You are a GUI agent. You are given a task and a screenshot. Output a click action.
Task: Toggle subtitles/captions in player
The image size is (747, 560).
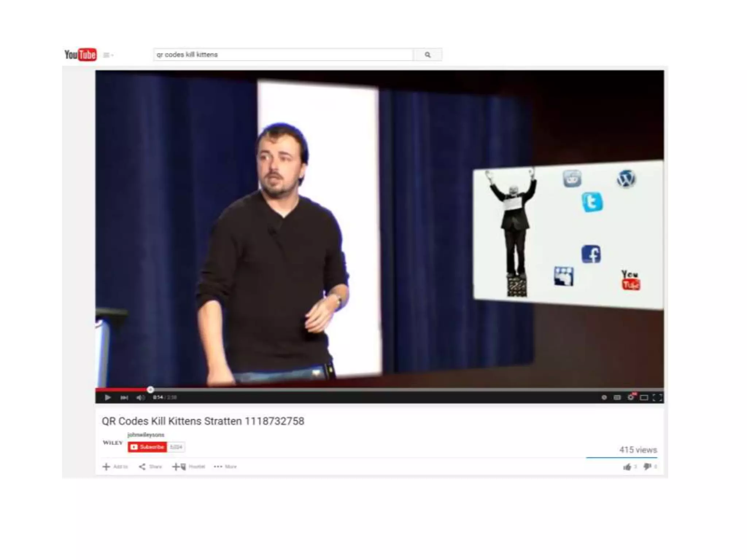click(x=617, y=397)
